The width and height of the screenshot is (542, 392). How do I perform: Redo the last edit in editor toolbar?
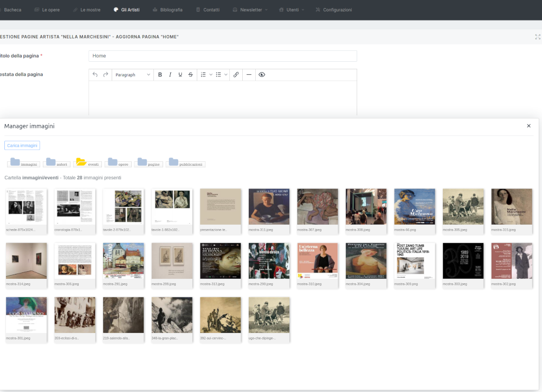pyautogui.click(x=106, y=75)
